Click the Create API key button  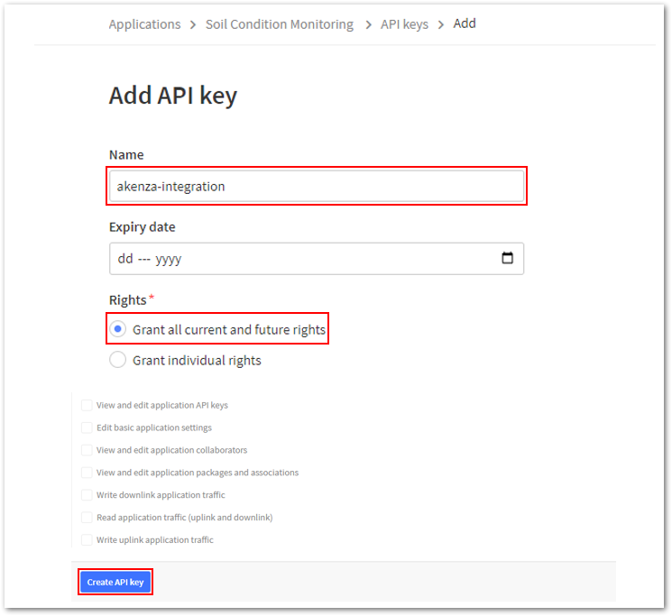tap(115, 582)
